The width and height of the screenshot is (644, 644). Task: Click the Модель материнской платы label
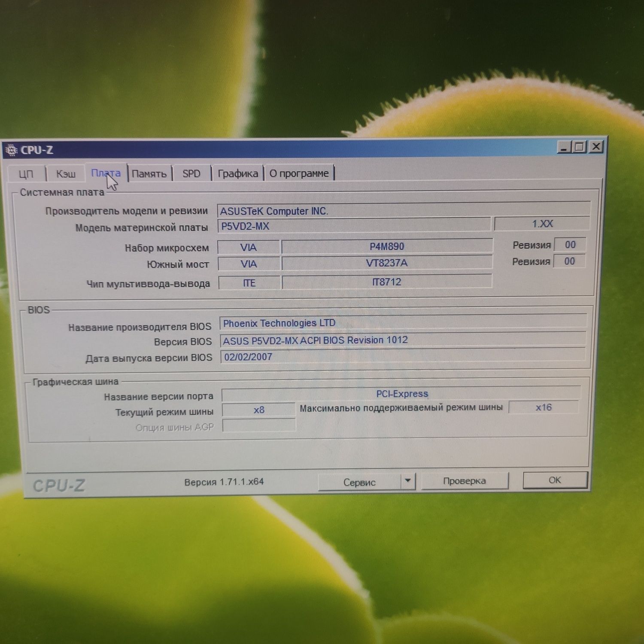142,228
